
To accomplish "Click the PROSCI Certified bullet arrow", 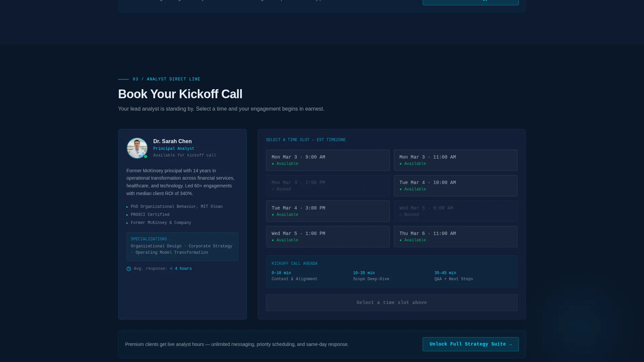I will coord(127,215).
